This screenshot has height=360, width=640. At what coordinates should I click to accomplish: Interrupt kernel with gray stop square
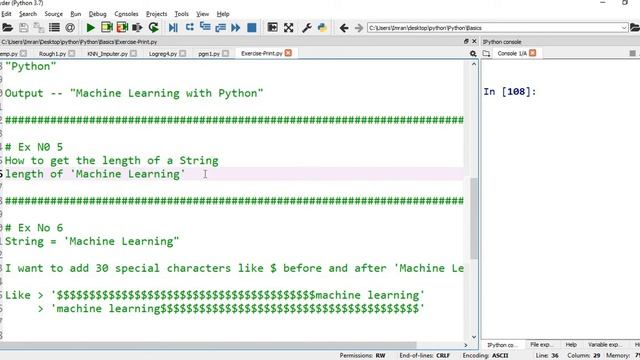pos(632,53)
